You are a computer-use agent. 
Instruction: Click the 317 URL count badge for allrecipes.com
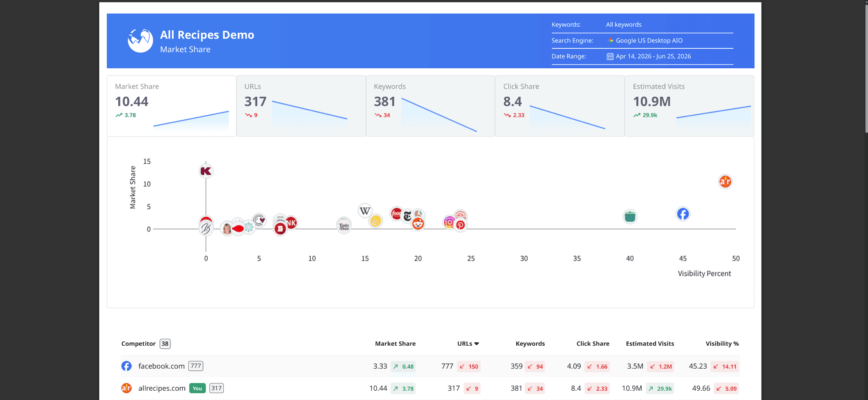[x=217, y=388]
